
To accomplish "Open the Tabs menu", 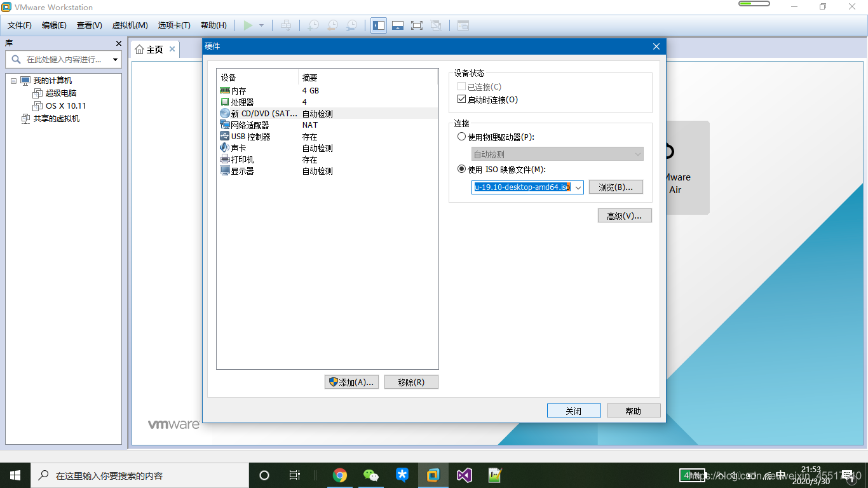I will (174, 25).
